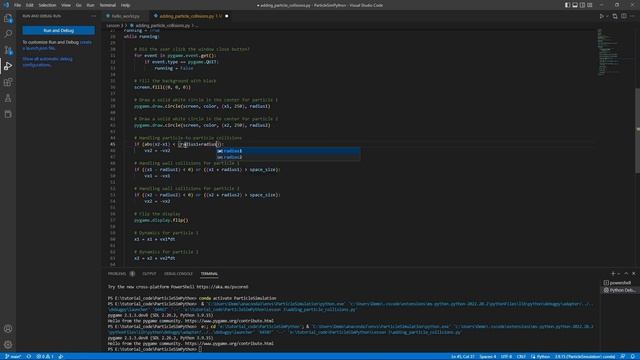Screen dimensions: 640x360
Task: Open the bottom activity bar view below Testing
Action: point(8,114)
